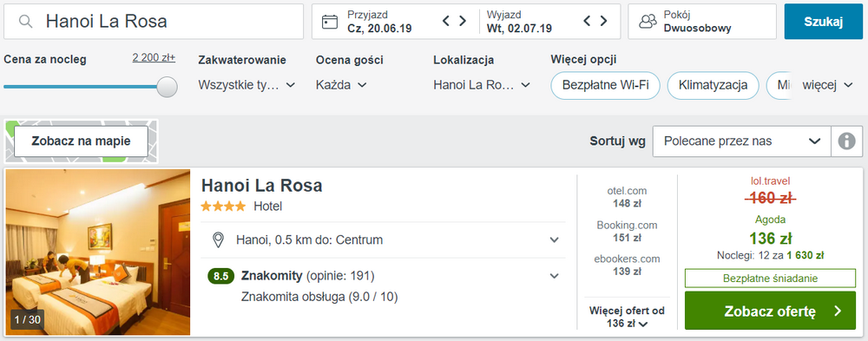The image size is (868, 341).
Task: Go to the previous check-in day
Action: (446, 22)
